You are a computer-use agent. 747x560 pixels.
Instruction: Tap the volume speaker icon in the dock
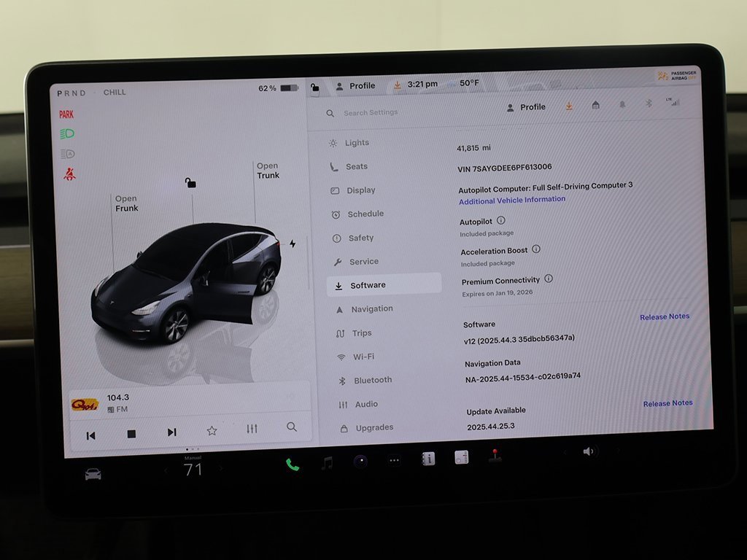click(x=589, y=451)
